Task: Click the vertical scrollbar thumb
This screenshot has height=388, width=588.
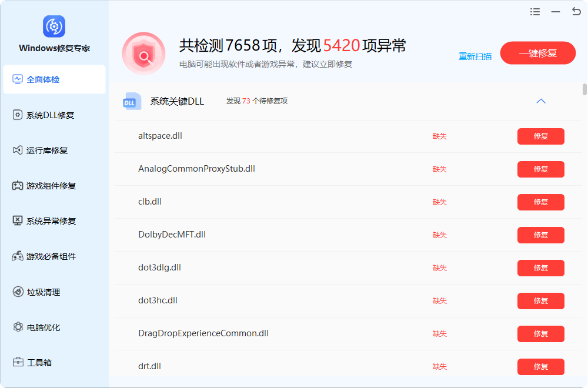Action: click(584, 89)
